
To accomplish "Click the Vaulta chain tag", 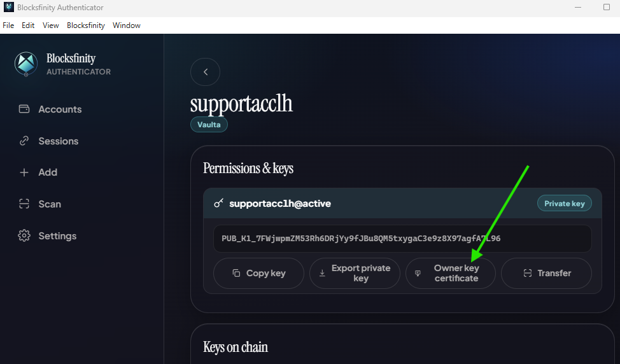I will click(209, 125).
